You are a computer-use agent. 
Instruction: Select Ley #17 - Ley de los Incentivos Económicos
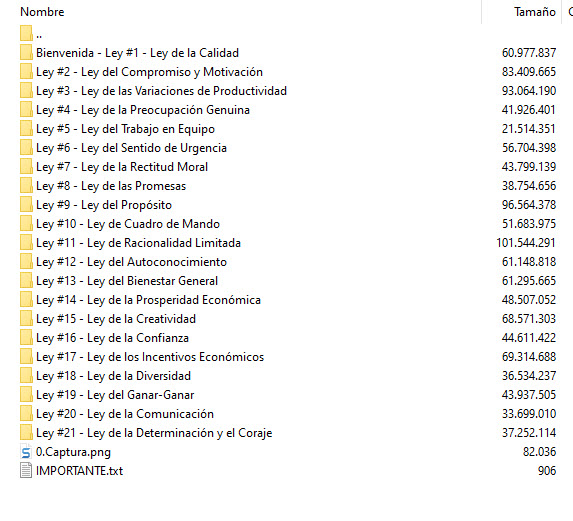[150, 357]
